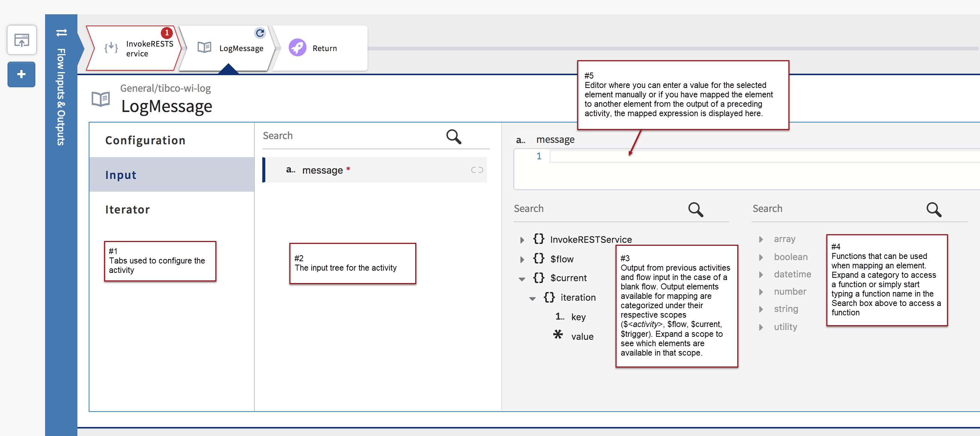The height and width of the screenshot is (436, 980).
Task: Expand the string functions category
Action: coord(761,309)
